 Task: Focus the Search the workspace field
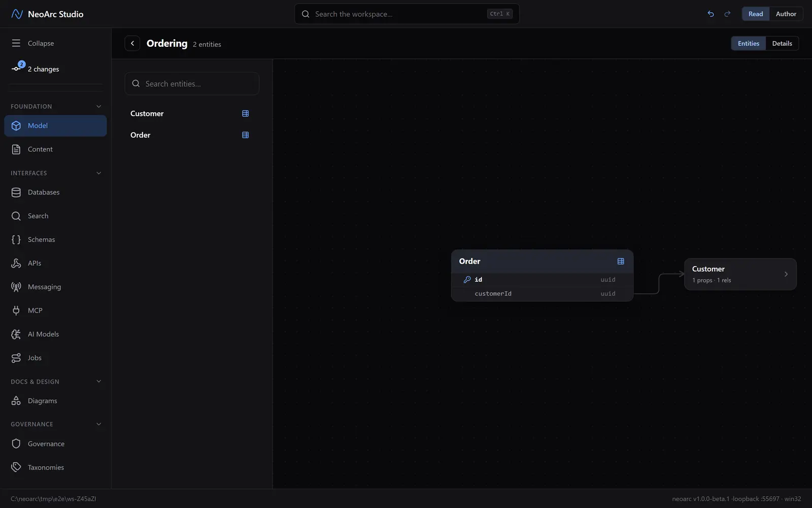click(x=407, y=14)
